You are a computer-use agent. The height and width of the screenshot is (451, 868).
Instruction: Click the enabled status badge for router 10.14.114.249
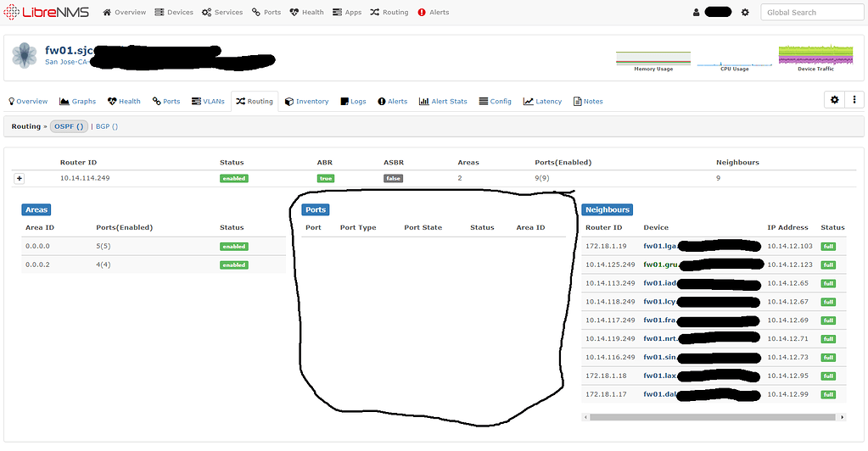pos(234,178)
